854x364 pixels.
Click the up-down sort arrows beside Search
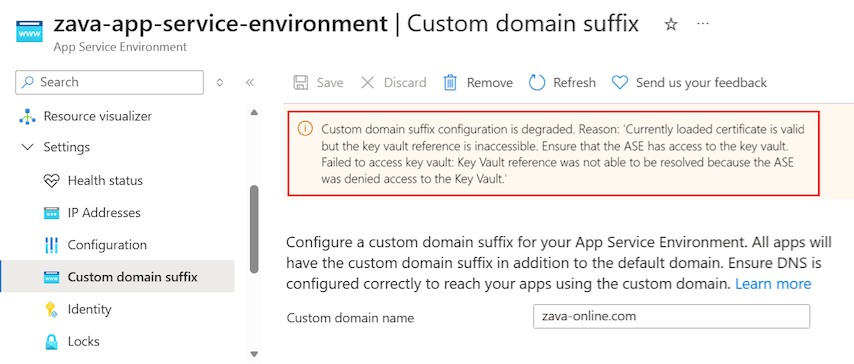(x=219, y=82)
